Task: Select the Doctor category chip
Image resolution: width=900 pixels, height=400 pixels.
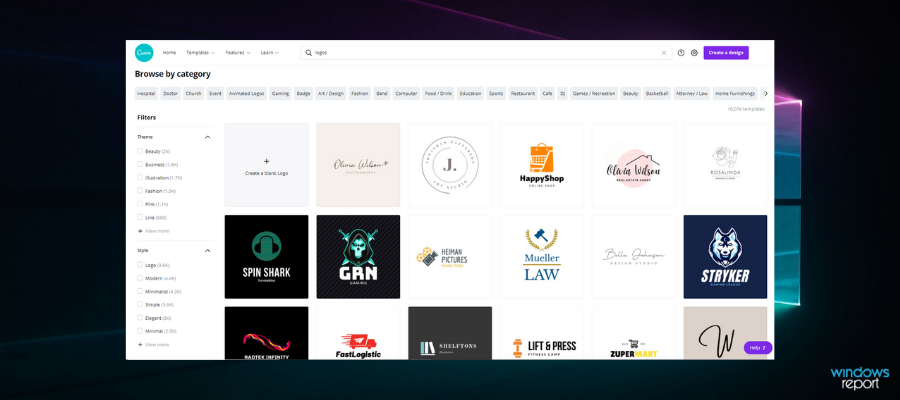Action: pos(170,93)
